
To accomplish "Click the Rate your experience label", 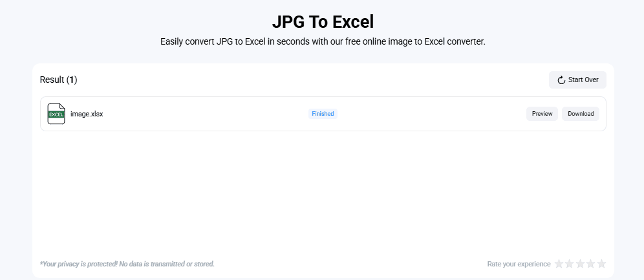I will pyautogui.click(x=519, y=264).
